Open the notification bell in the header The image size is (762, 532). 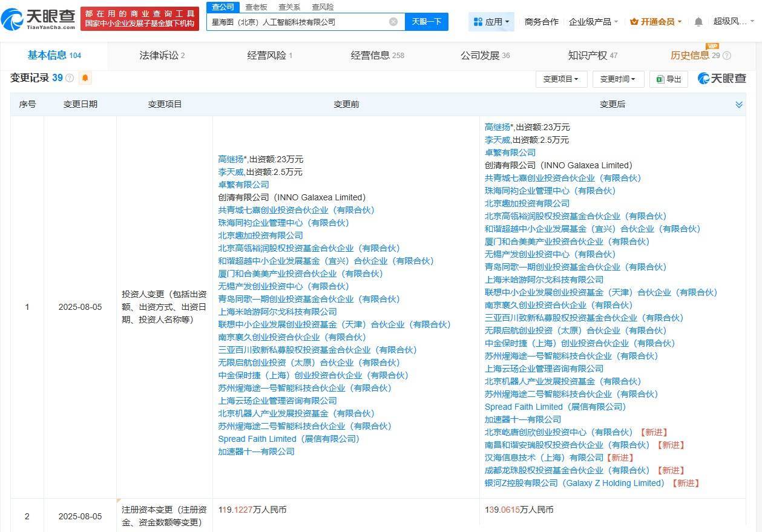pyautogui.click(x=698, y=22)
